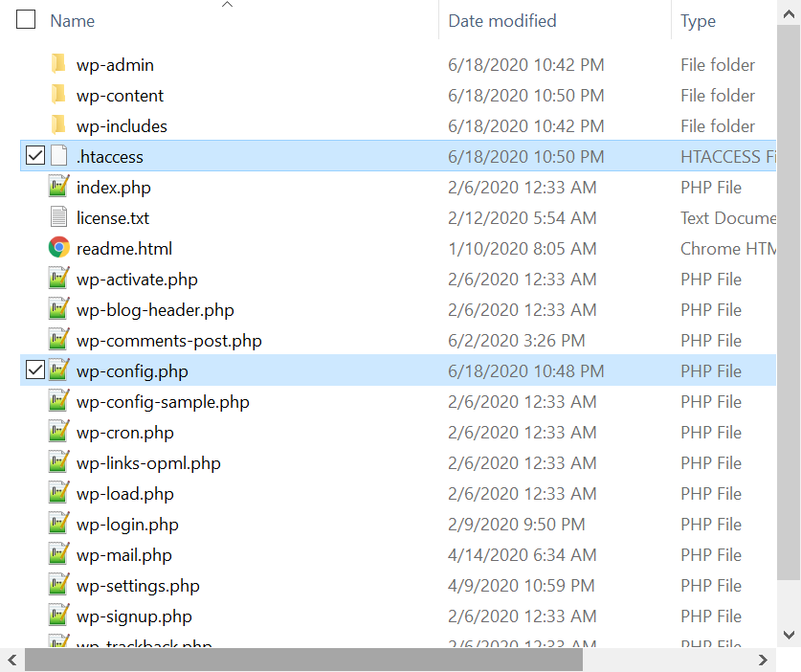Click the 6/18/2020 10:48 PM date
Image resolution: width=801 pixels, height=672 pixels.
[526, 371]
